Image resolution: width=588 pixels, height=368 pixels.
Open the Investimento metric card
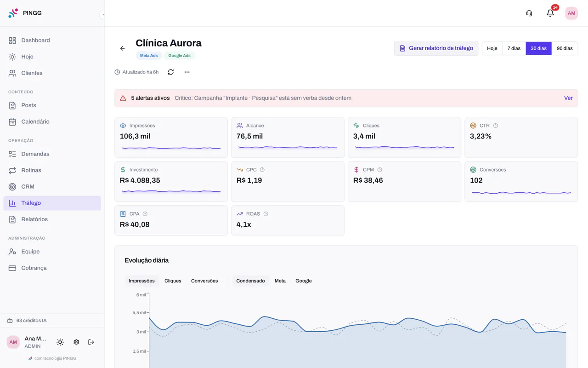point(171,182)
